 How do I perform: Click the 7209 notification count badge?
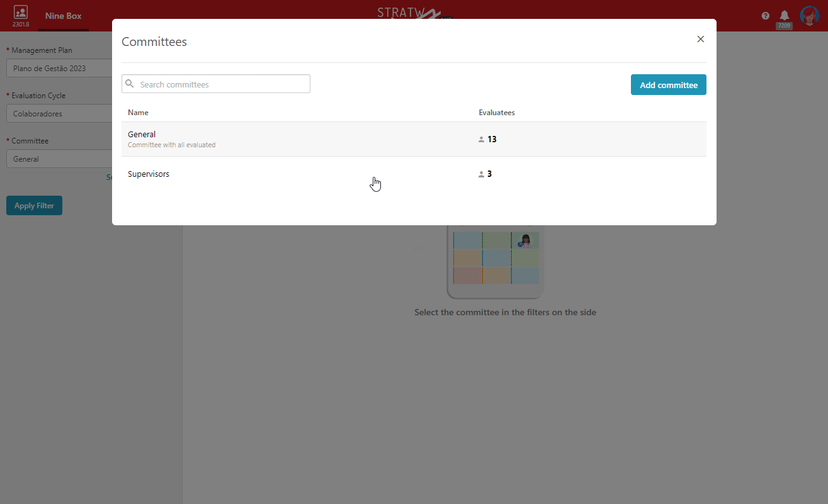coord(784,26)
